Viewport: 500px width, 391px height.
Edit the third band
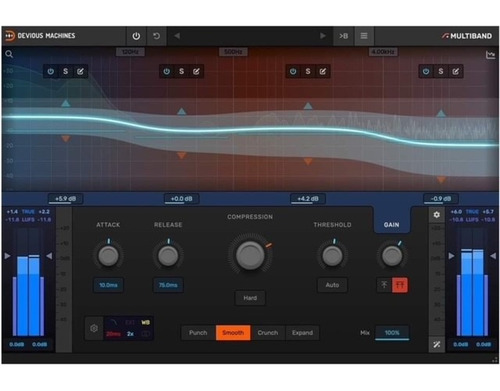323,71
